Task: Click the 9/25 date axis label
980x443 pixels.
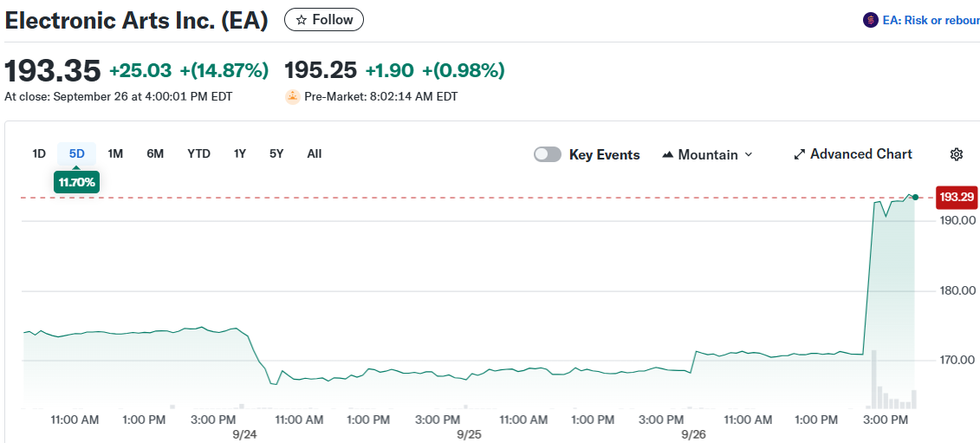Action: (x=469, y=433)
